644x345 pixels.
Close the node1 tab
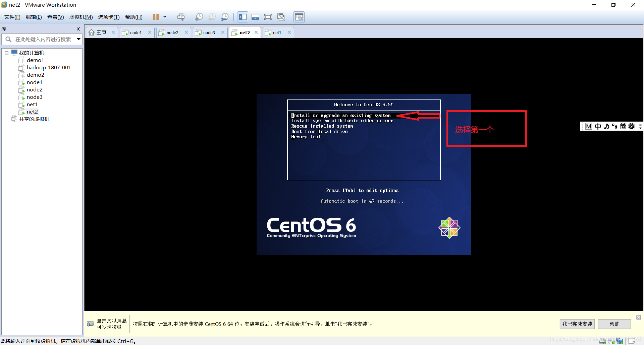(150, 32)
